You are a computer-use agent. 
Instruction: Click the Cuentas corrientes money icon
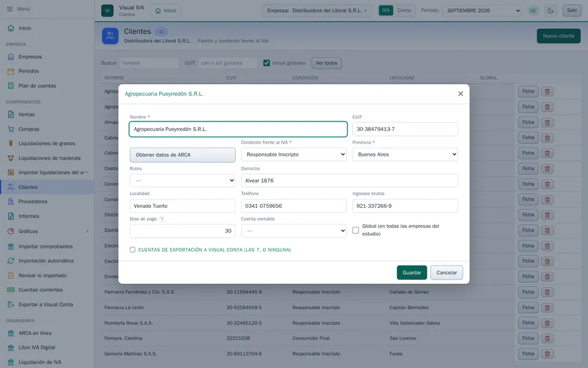[x=11, y=290]
